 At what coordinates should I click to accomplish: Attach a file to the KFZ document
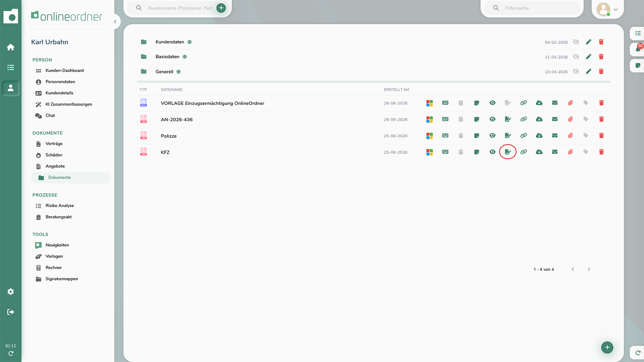pyautogui.click(x=570, y=152)
